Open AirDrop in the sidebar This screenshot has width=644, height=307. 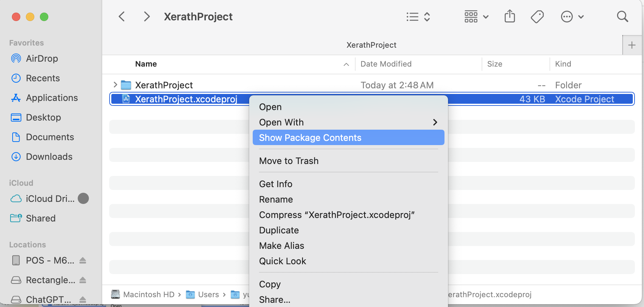point(42,59)
